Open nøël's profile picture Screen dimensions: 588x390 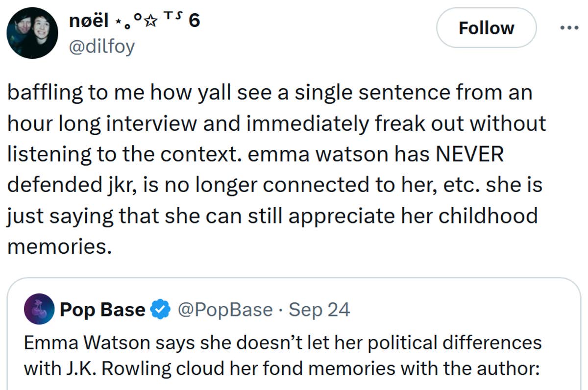32,33
